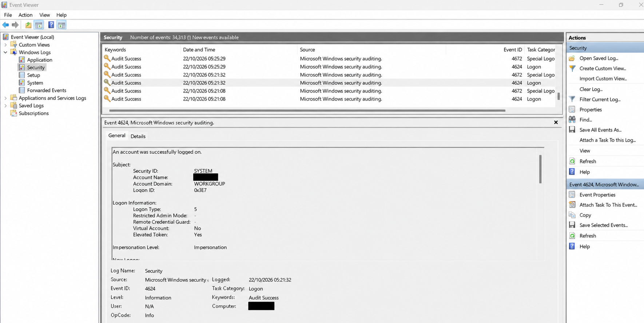This screenshot has height=323, width=644.
Task: Click the horizontal scrollbar of event list
Action: point(307,110)
